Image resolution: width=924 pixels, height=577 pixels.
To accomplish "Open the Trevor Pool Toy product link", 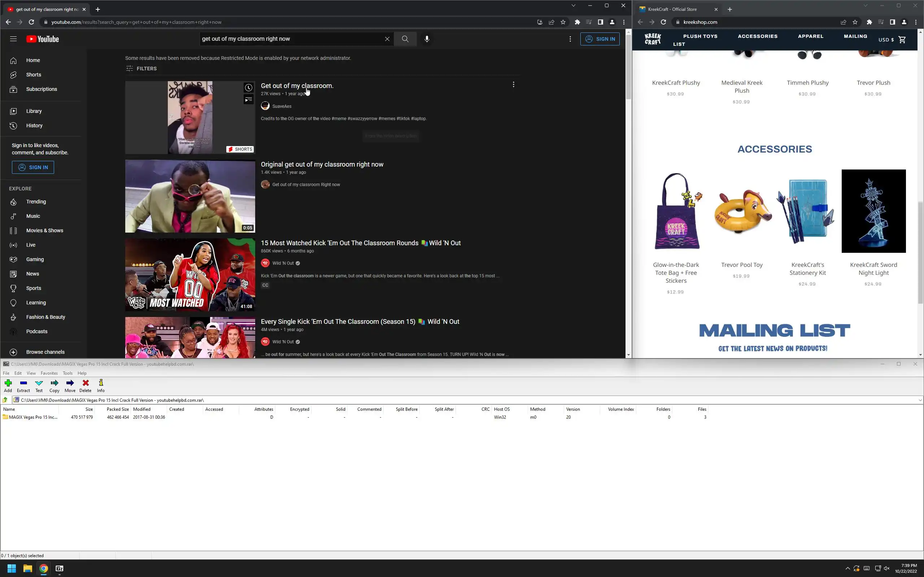I will [x=741, y=265].
